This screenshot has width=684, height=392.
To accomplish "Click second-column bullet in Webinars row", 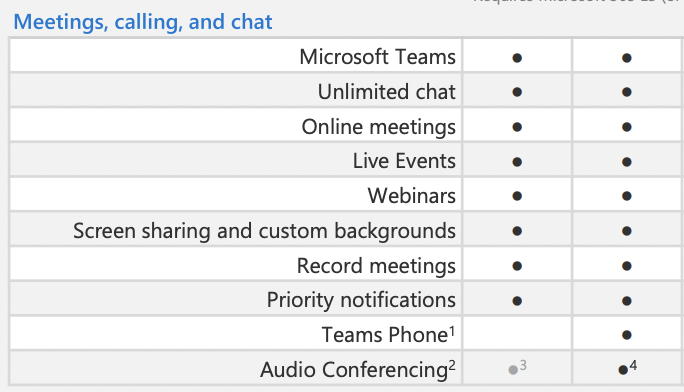I will point(626,196).
